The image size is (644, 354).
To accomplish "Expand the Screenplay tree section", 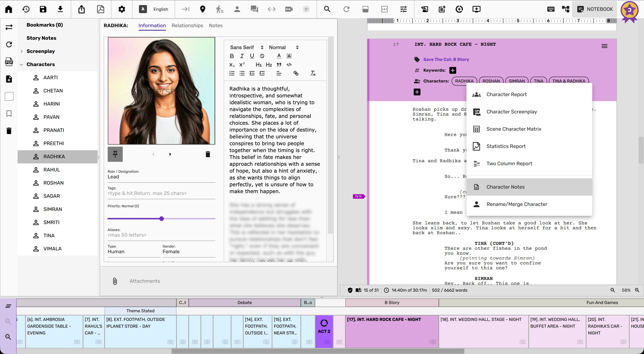I will [22, 51].
